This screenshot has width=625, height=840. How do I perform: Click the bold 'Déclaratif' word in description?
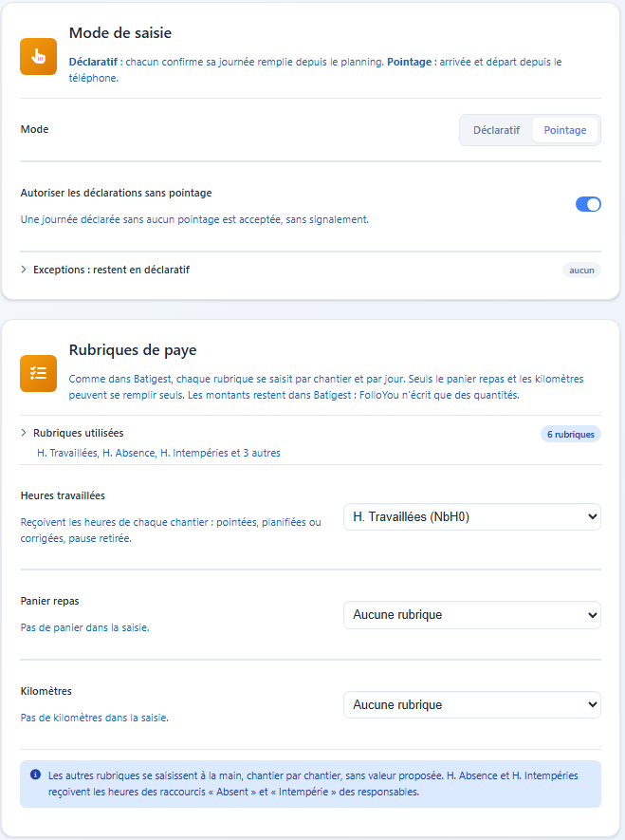tap(93, 62)
